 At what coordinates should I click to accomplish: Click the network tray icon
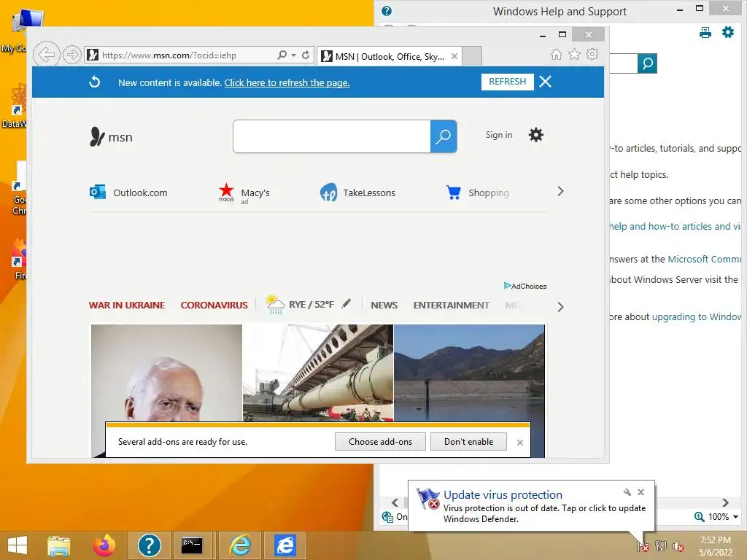click(x=661, y=546)
